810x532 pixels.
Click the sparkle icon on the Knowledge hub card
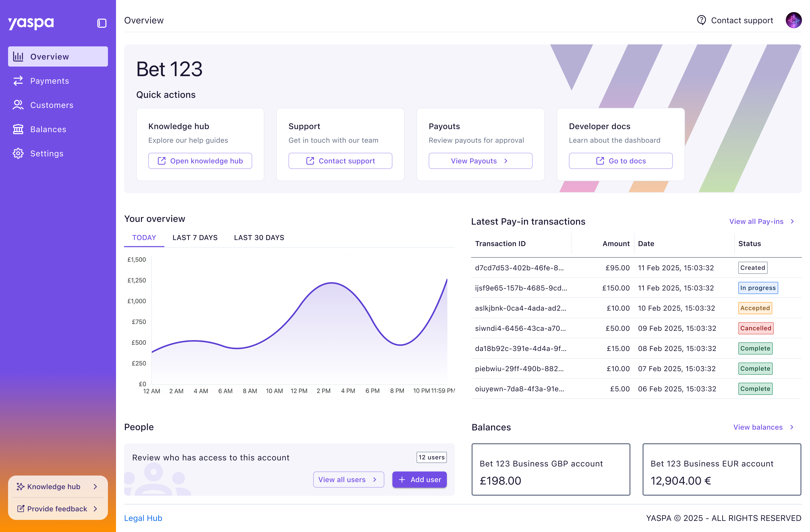click(x=20, y=486)
